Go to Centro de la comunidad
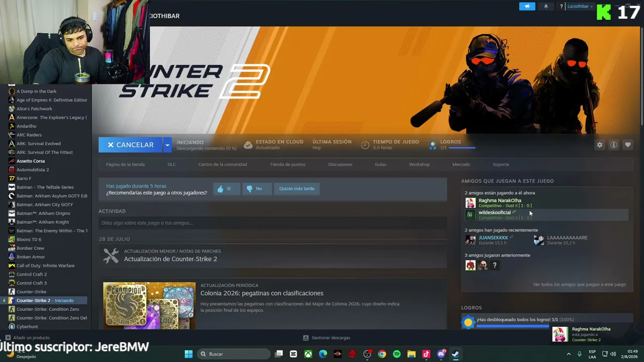Screen dimensions: 644x362 click(x=222, y=164)
